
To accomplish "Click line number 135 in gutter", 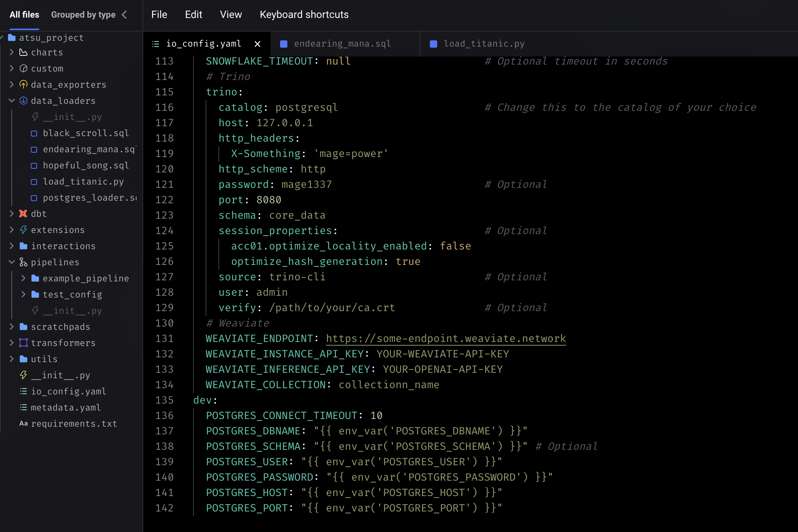I will (164, 400).
